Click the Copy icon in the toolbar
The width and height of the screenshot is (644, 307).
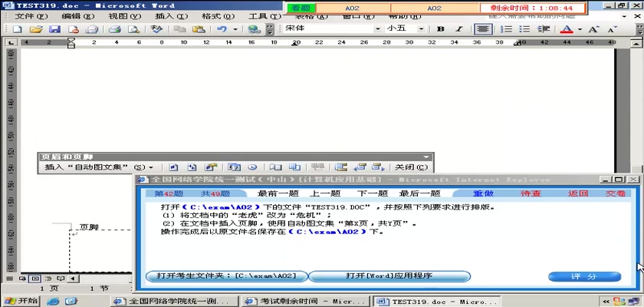(x=179, y=29)
